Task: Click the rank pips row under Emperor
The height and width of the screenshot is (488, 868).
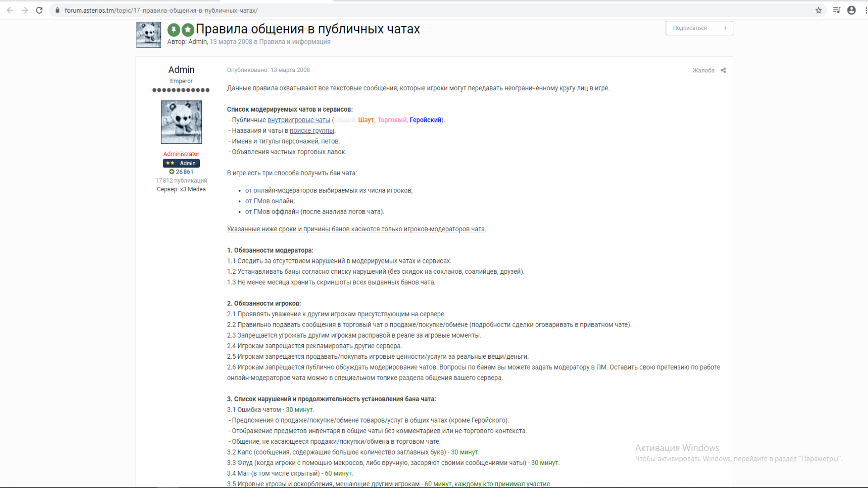Action: click(x=181, y=90)
